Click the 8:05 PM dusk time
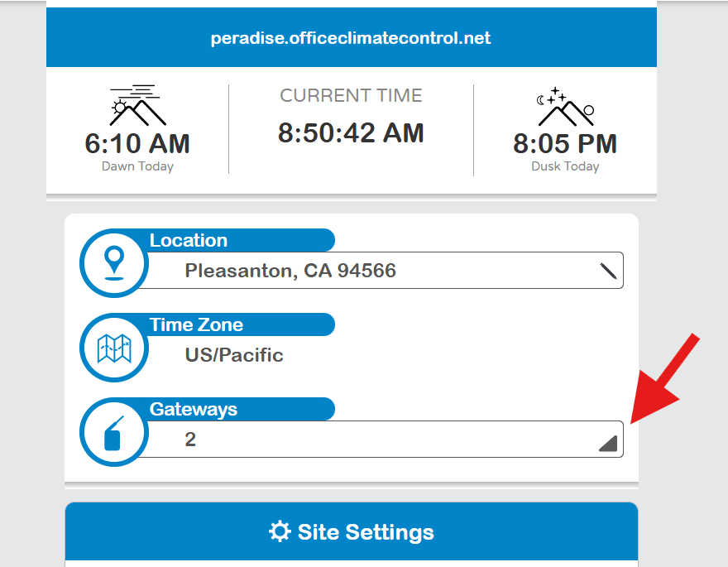Image resolution: width=728 pixels, height=567 pixels. (x=565, y=143)
